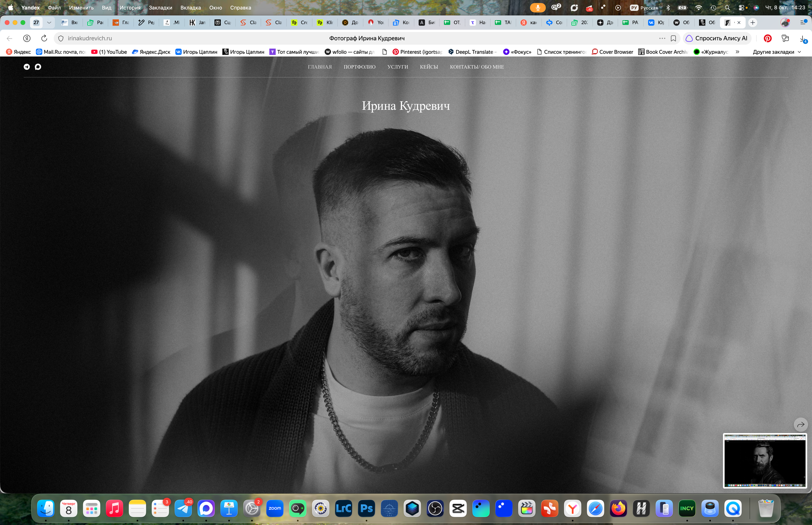The height and width of the screenshot is (525, 812).
Task: Toggle the Wi-Fi menu bar icon
Action: [698, 8]
